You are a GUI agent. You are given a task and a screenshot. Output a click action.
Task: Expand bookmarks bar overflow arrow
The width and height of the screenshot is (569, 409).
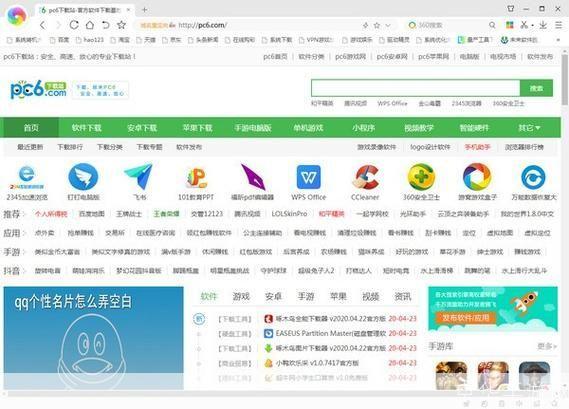coord(558,40)
